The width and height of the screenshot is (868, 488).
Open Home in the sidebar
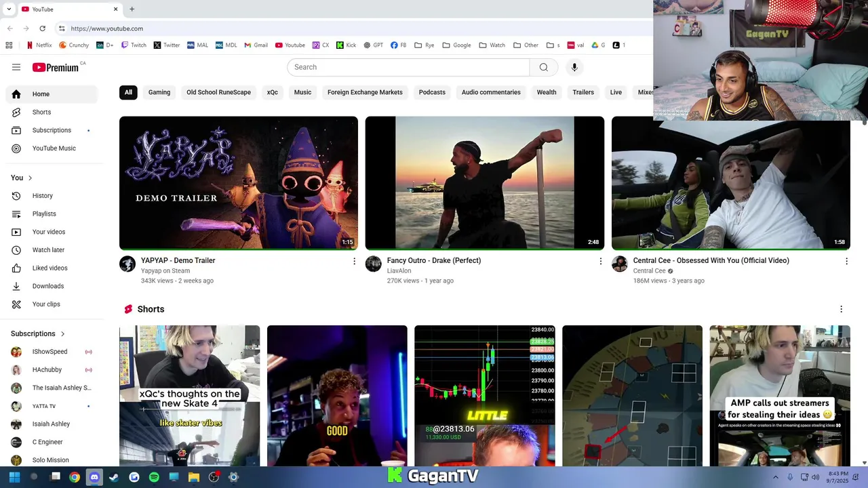tap(52, 94)
